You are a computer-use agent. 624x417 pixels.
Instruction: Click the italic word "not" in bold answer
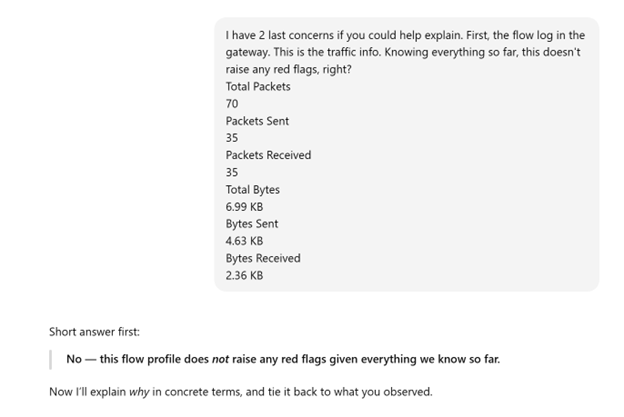221,359
